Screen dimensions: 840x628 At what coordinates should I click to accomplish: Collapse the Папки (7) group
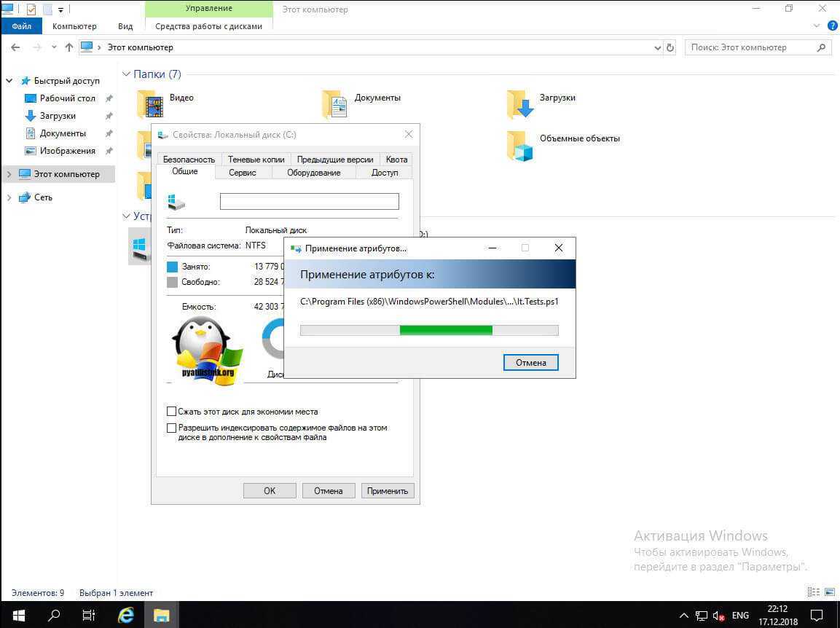[x=127, y=74]
